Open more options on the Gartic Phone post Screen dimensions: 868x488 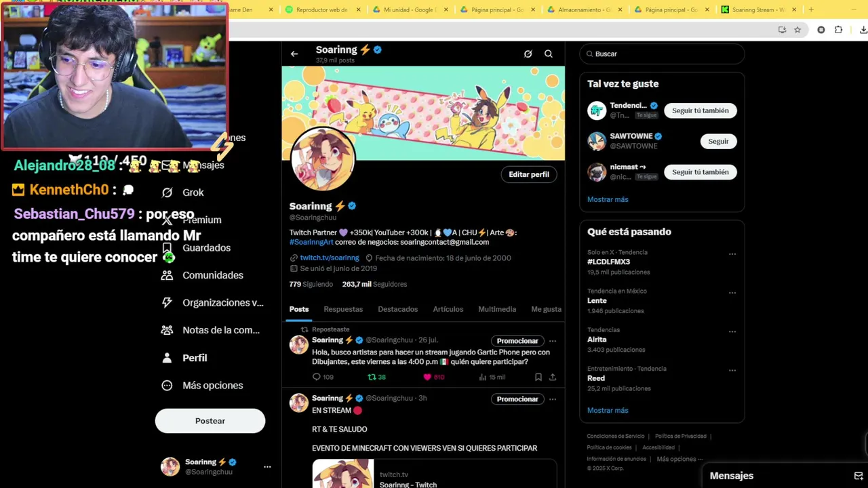(x=553, y=341)
